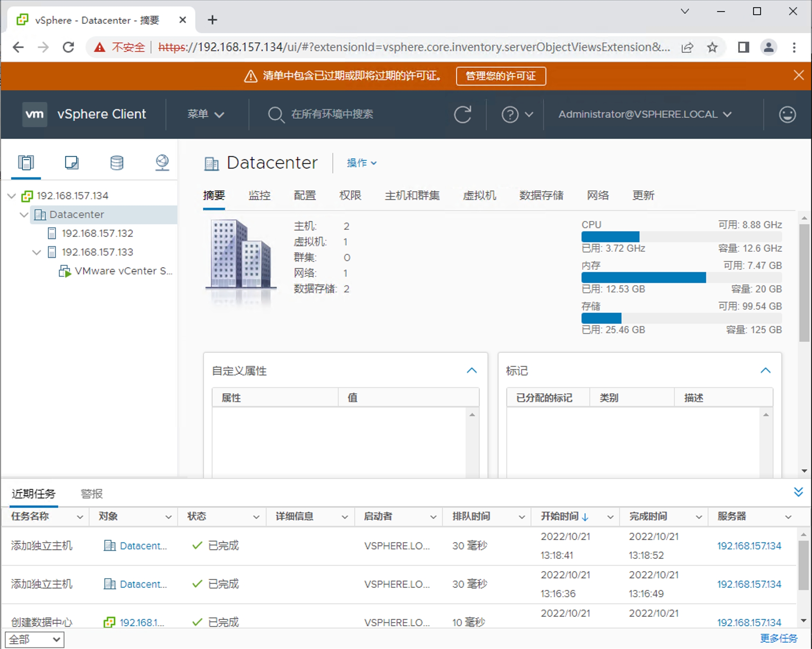Collapse the recent tasks panel

click(x=798, y=492)
